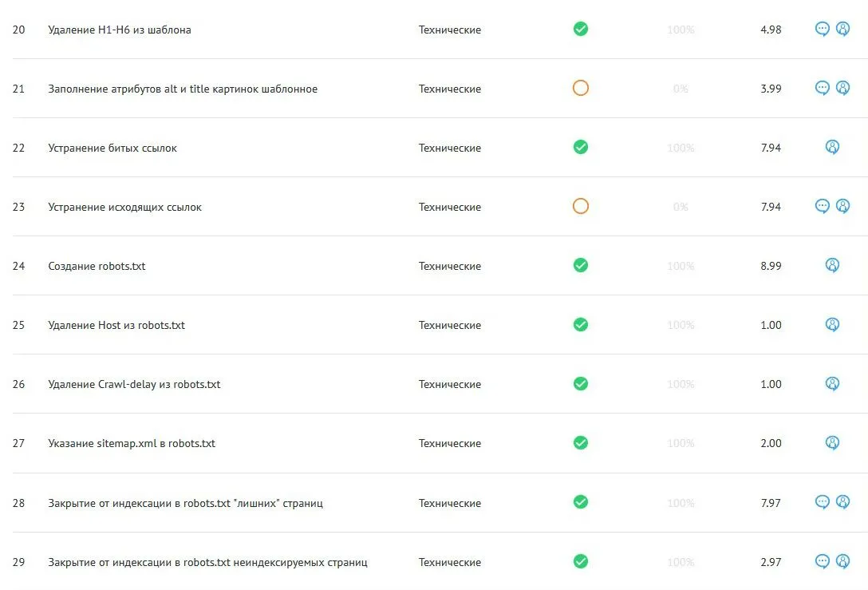Click assignee icon for Crawl-delay row
This screenshot has width=868, height=590.
(x=832, y=383)
